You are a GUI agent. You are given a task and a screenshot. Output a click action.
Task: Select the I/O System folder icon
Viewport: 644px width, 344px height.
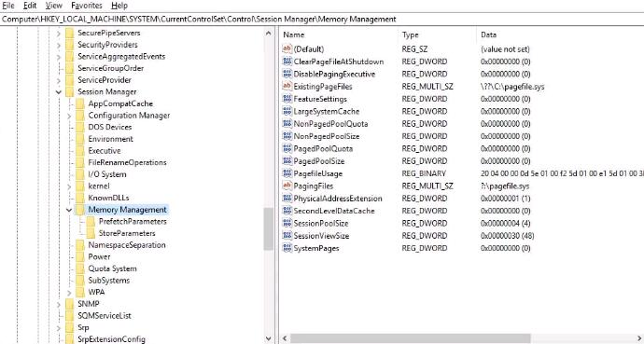[80, 174]
